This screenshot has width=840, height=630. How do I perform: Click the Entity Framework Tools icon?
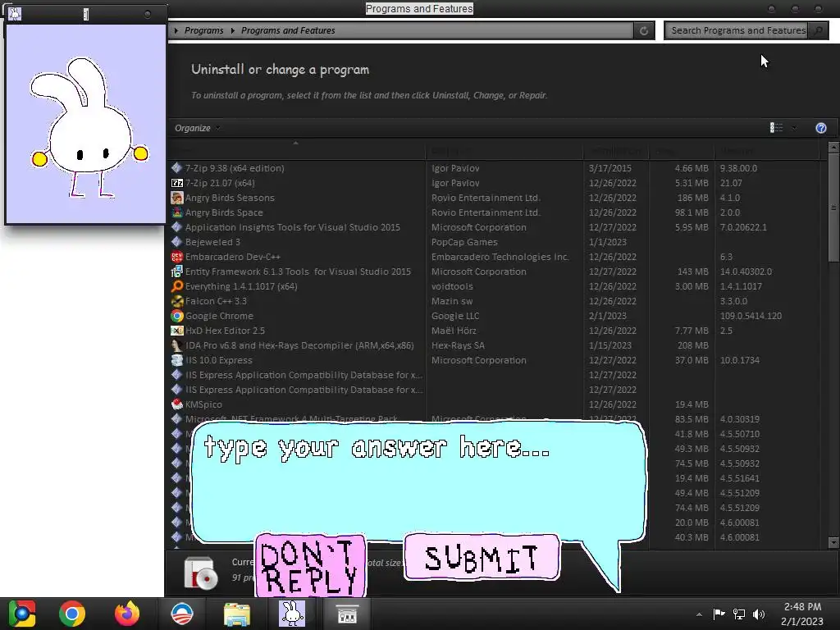(177, 272)
